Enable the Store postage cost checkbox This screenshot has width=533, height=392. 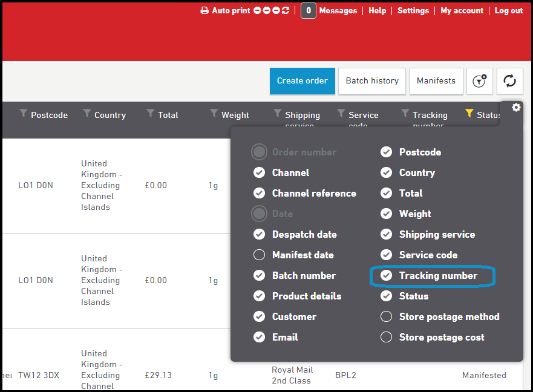386,338
